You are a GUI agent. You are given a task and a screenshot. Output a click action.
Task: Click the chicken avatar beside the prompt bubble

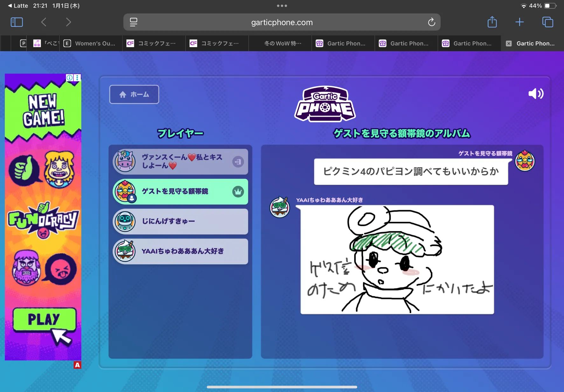tap(525, 161)
